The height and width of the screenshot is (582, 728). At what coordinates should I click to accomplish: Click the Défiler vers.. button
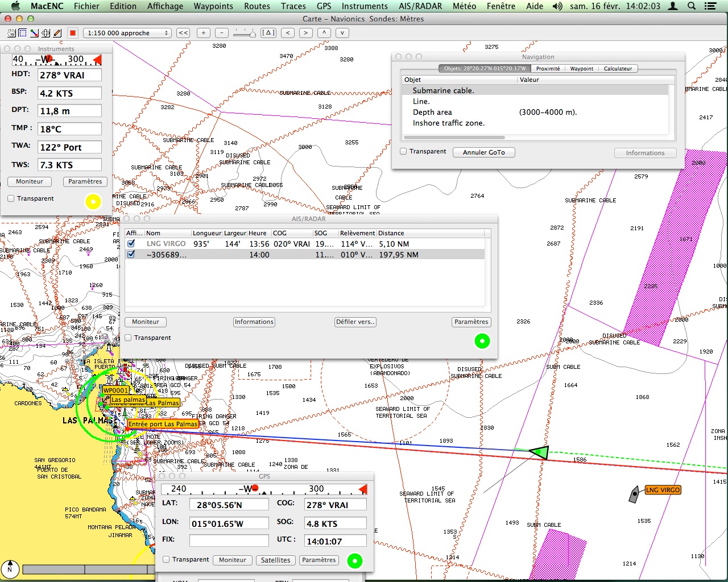pyautogui.click(x=355, y=322)
